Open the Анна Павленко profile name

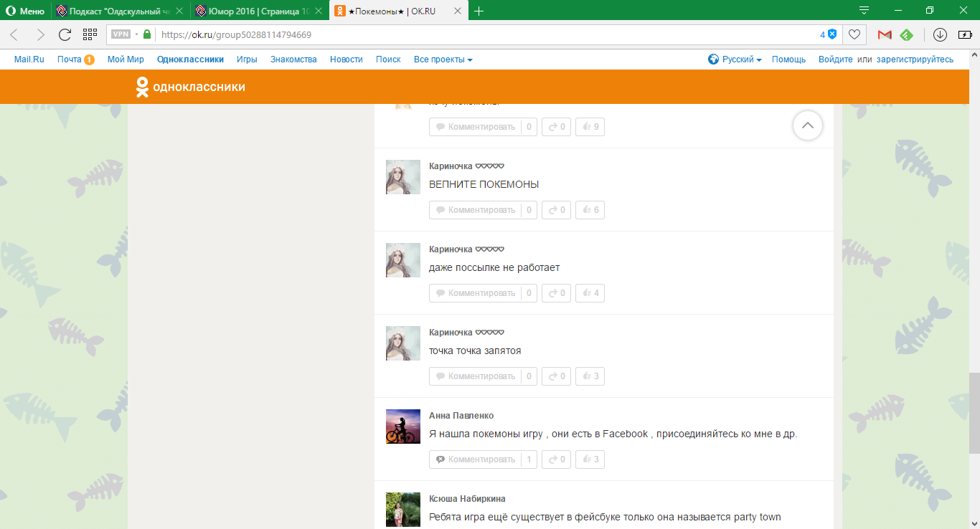[x=461, y=416]
